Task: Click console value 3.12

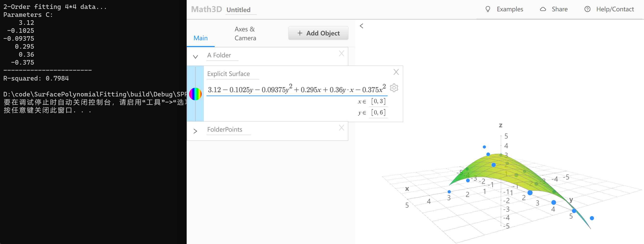Action: [26, 23]
